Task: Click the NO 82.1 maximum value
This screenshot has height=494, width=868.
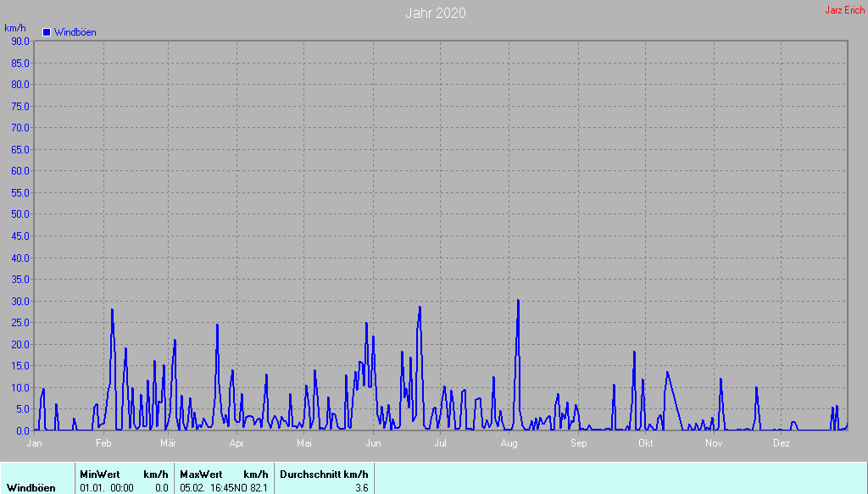Action: [251, 488]
